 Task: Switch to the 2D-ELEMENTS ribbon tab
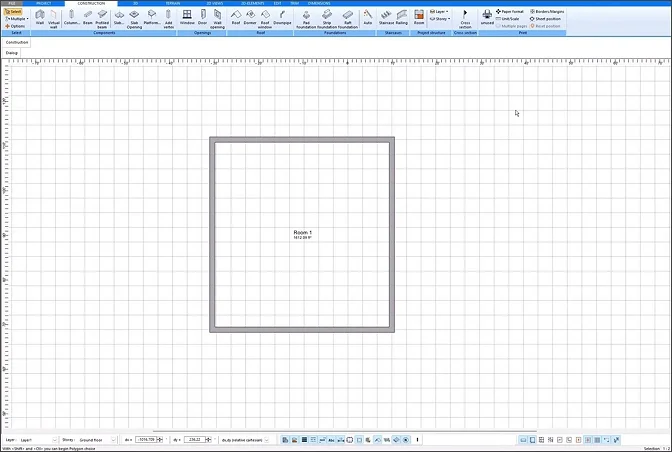coord(252,3)
